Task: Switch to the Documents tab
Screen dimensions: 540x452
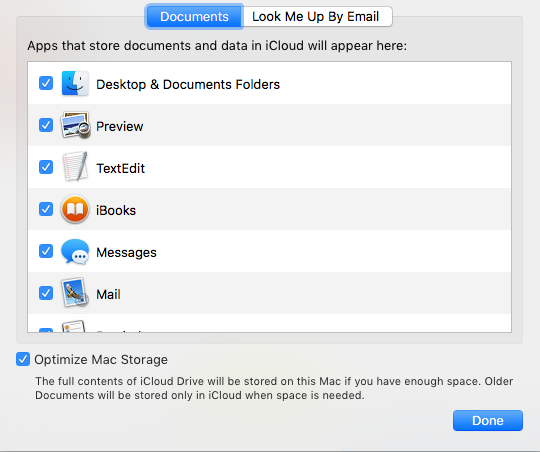Action: (194, 16)
